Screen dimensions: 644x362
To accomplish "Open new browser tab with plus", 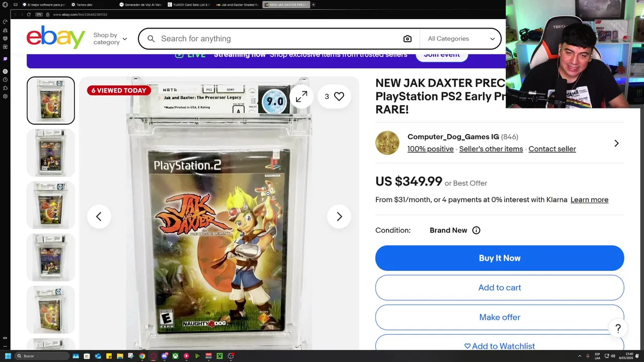I will click(x=313, y=5).
